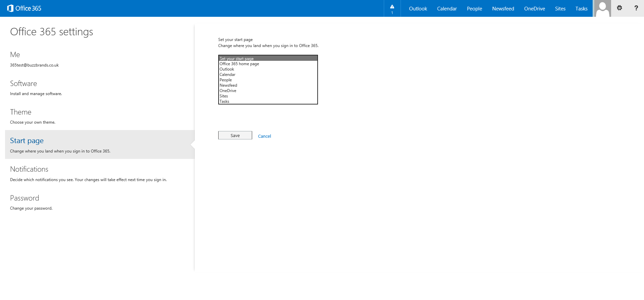This screenshot has width=644, height=300.
Task: Pick 'Sites' from the start page list
Action: pos(224,96)
